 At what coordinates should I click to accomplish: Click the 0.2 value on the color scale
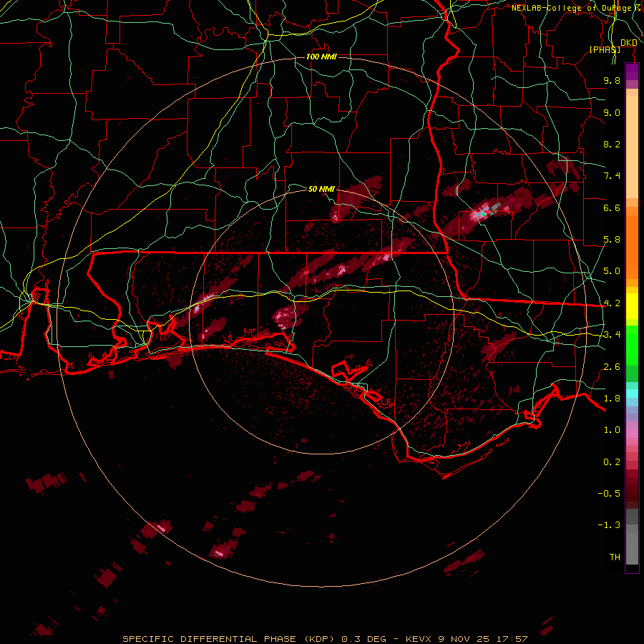[x=612, y=462]
